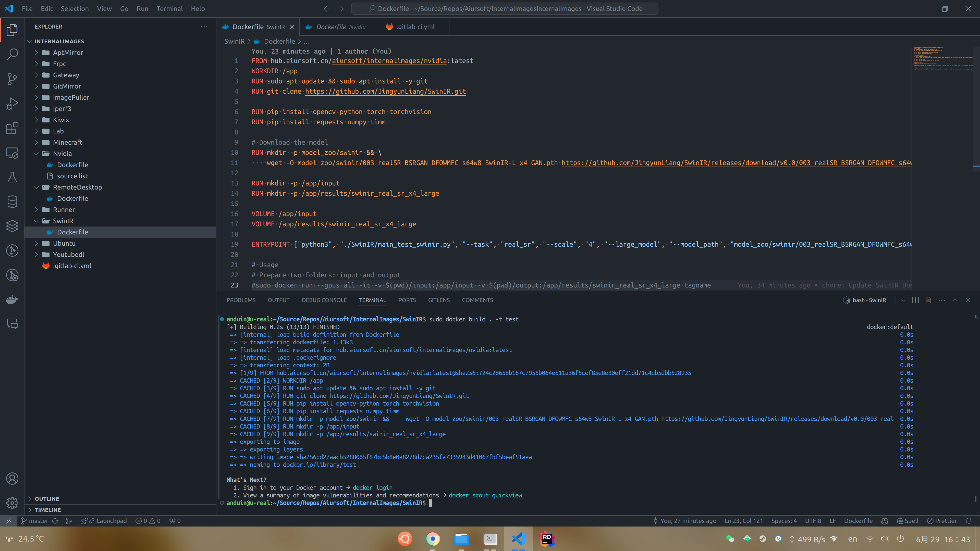The width and height of the screenshot is (980, 551).
Task: Open the Source Control view
Action: [12, 79]
